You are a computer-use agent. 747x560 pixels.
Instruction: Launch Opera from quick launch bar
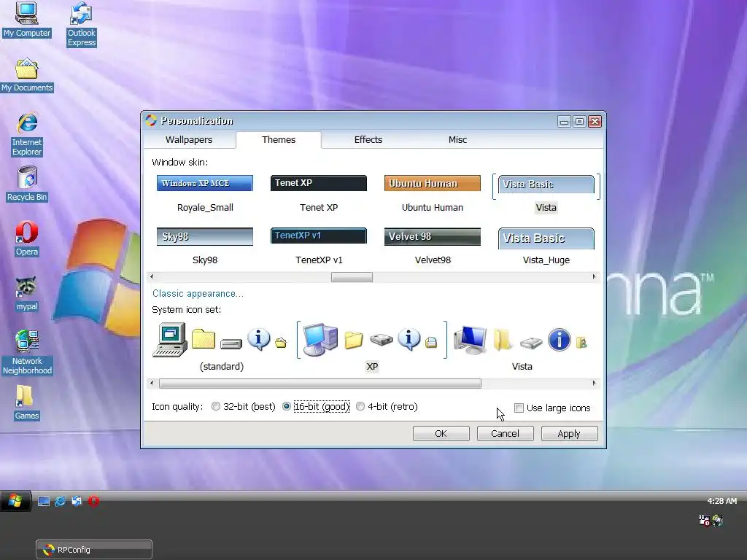(93, 502)
